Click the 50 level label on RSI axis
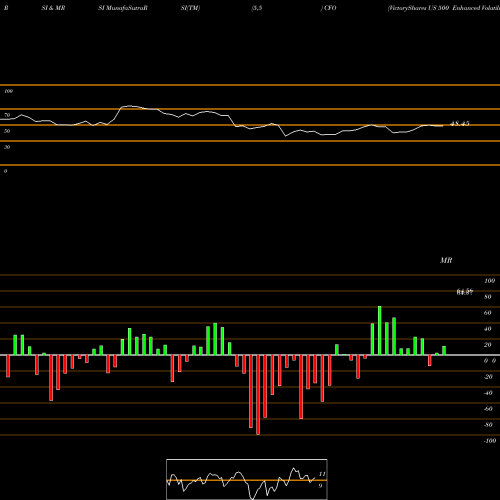This screenshot has width=500, height=500. pos(7,131)
